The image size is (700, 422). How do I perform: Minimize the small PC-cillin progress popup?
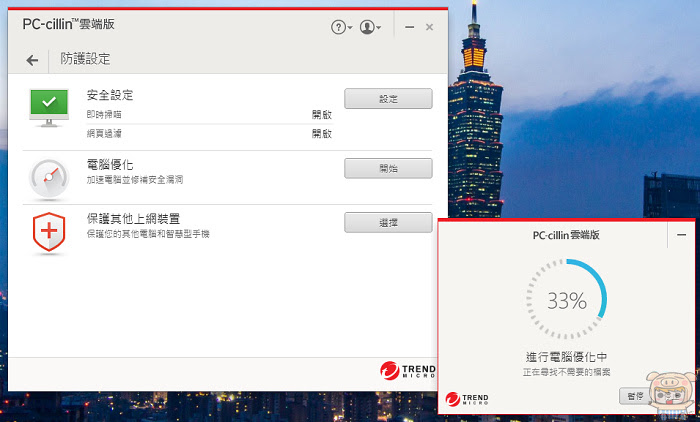pyautogui.click(x=681, y=235)
